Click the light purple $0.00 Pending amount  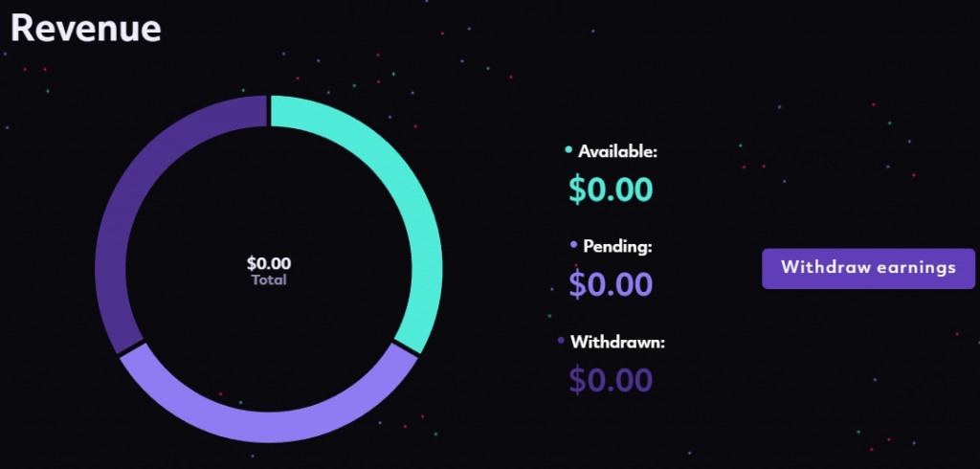pyautogui.click(x=611, y=284)
